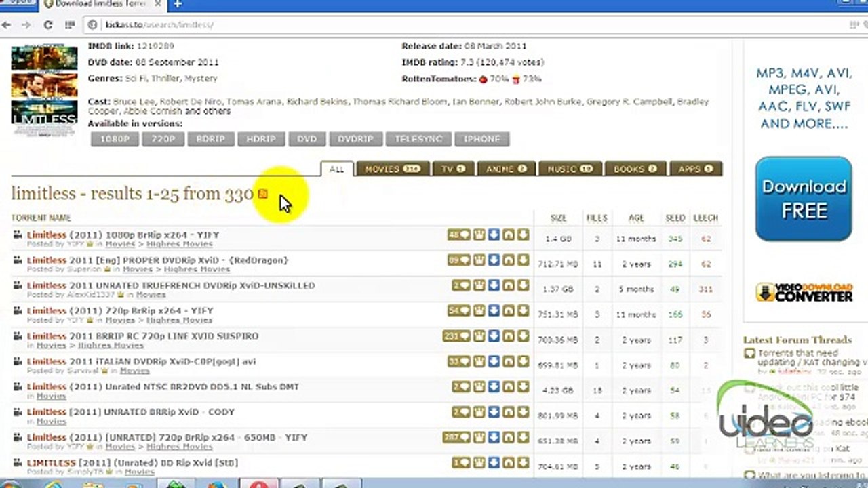Click the browser forward arrow
This screenshot has width=868, height=488.
tap(26, 25)
